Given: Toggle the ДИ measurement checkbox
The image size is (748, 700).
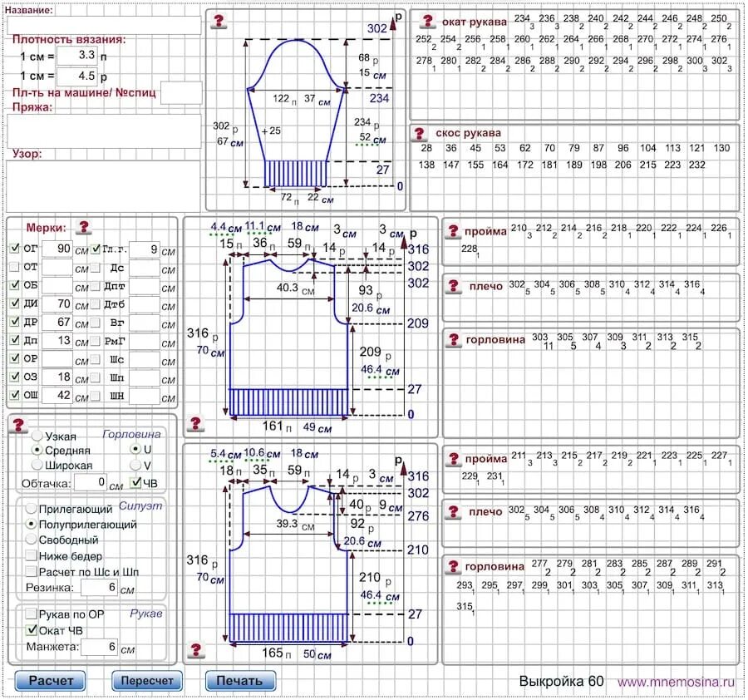Looking at the screenshot, I should tap(15, 303).
